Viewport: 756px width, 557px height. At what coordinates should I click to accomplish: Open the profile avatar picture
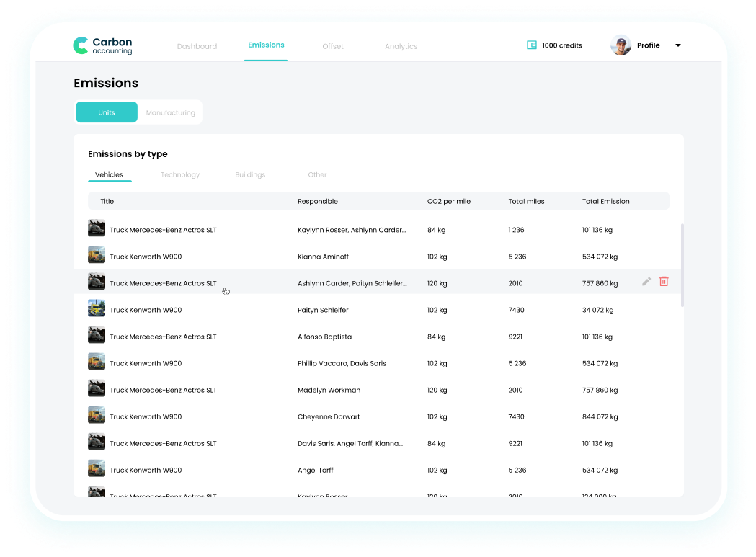(x=621, y=45)
